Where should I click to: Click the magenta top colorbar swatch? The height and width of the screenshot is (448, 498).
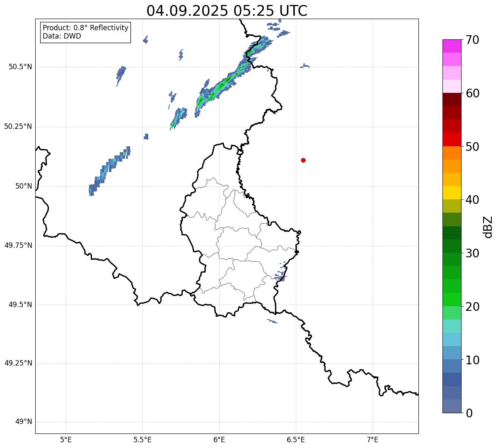tap(452, 46)
